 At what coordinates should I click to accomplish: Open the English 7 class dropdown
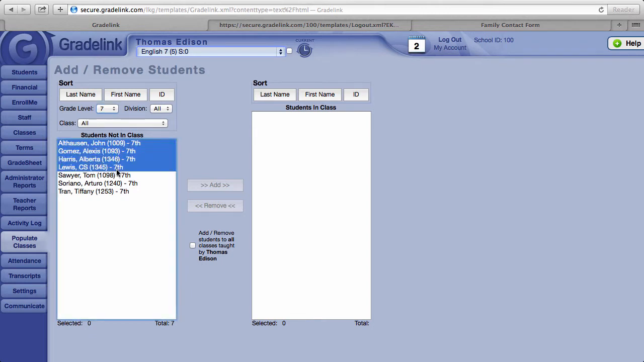[x=211, y=51]
